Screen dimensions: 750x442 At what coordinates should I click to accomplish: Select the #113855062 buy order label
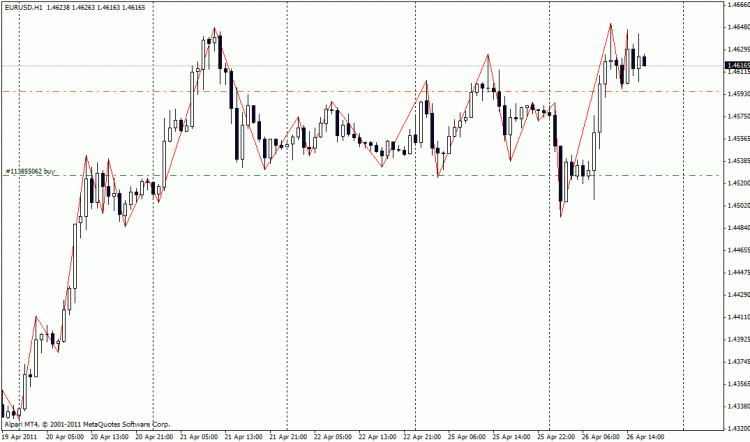tap(29, 172)
